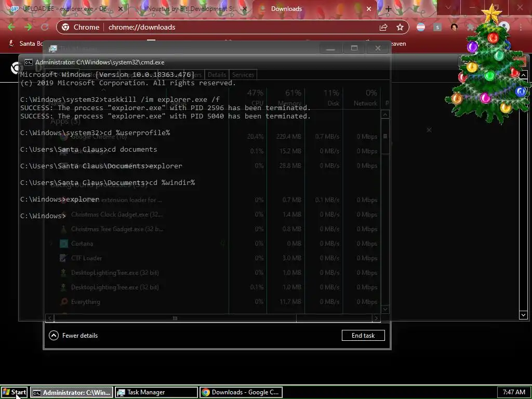Open the Santa bookmark in bookmarks bar

click(x=25, y=44)
